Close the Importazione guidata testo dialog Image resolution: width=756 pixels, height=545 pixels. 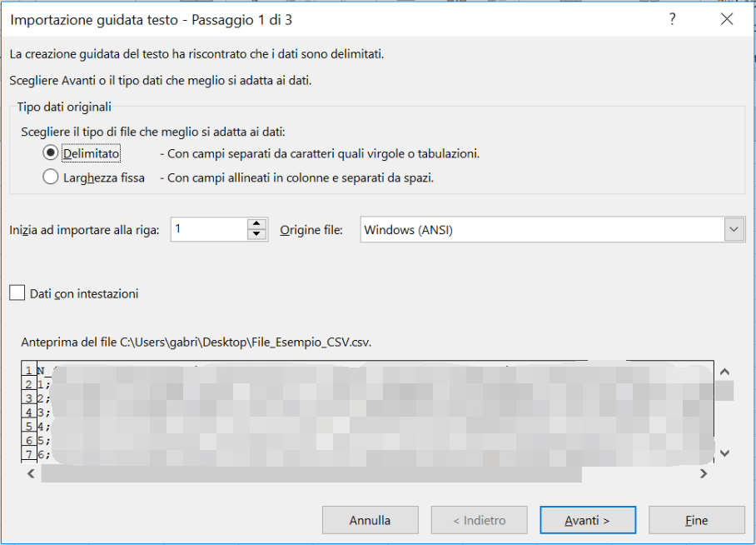click(727, 19)
